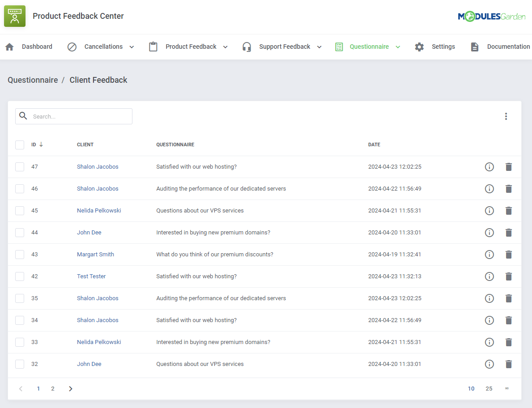Viewport: 532px width, 408px height.
Task: Select the checkbox for row ID 43
Action: [x=20, y=255]
